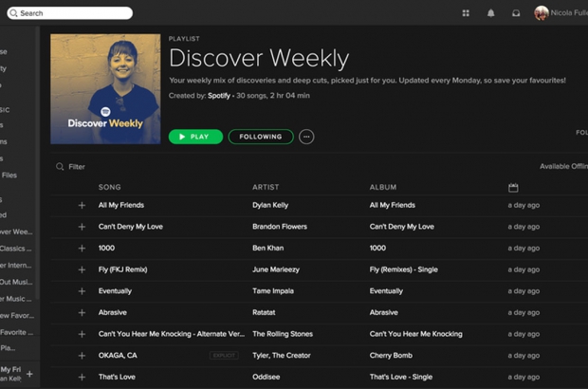Open the apps grid icon in top bar
The image size is (588, 389).
click(466, 13)
